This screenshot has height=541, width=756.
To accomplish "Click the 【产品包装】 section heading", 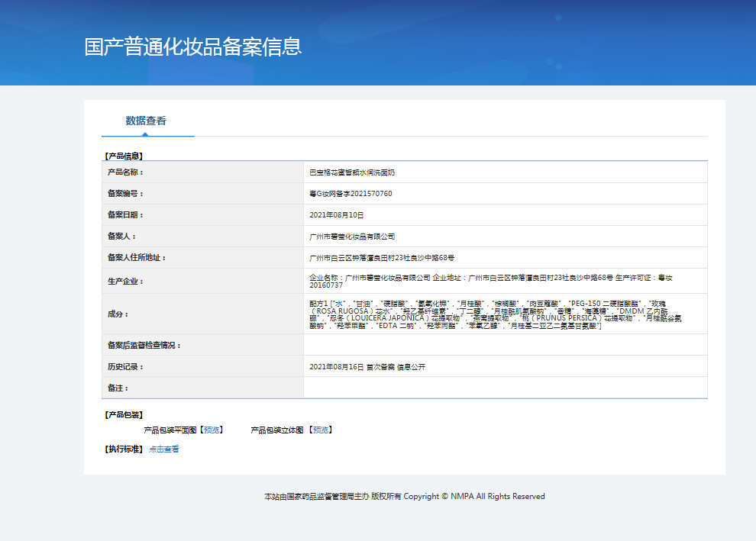I will coord(124,415).
